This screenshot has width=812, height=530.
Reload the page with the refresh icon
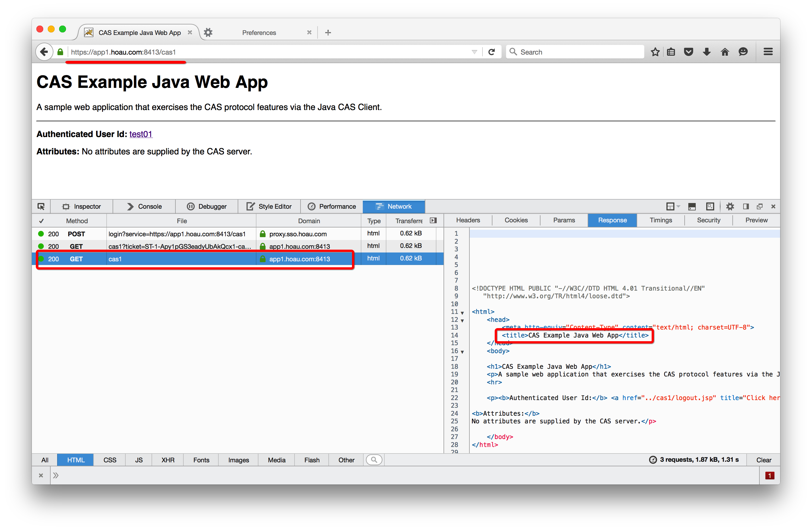click(x=491, y=52)
